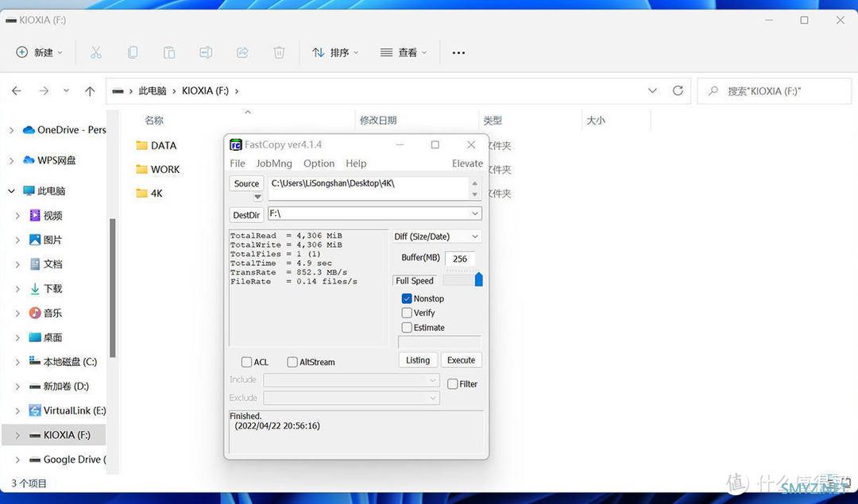Click the Share icon in Explorer toolbar
The width and height of the screenshot is (858, 504).
pos(242,52)
